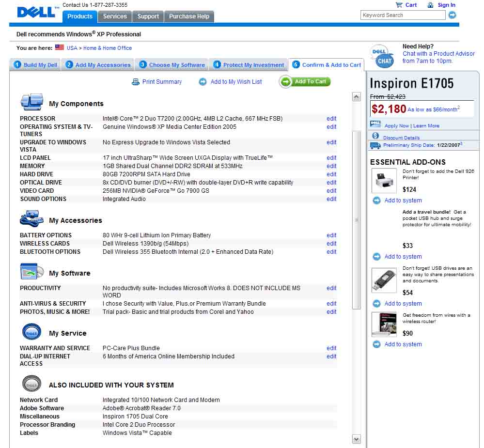Screen dimensions: 484x448
Task: Click Add to system arrow for $33 bundle
Action: [x=376, y=257]
